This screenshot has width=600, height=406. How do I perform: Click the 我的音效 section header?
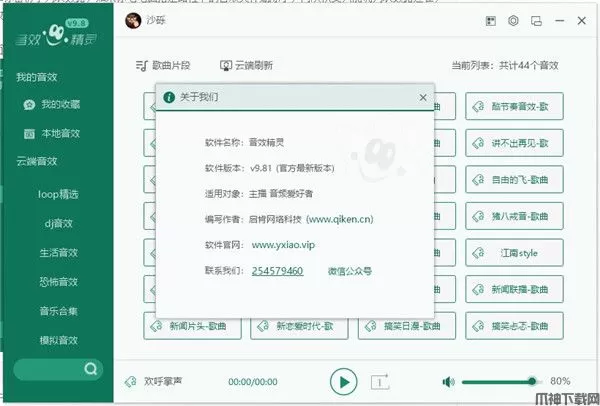(37, 77)
